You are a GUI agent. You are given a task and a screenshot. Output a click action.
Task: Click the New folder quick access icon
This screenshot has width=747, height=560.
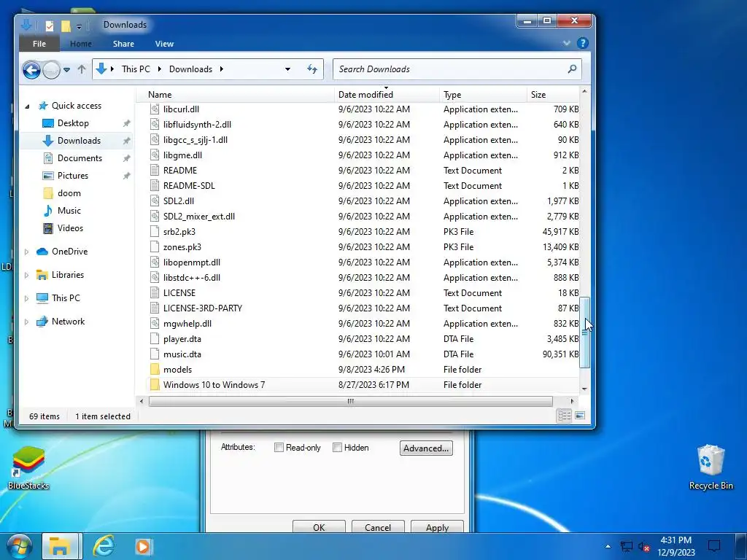[66, 26]
